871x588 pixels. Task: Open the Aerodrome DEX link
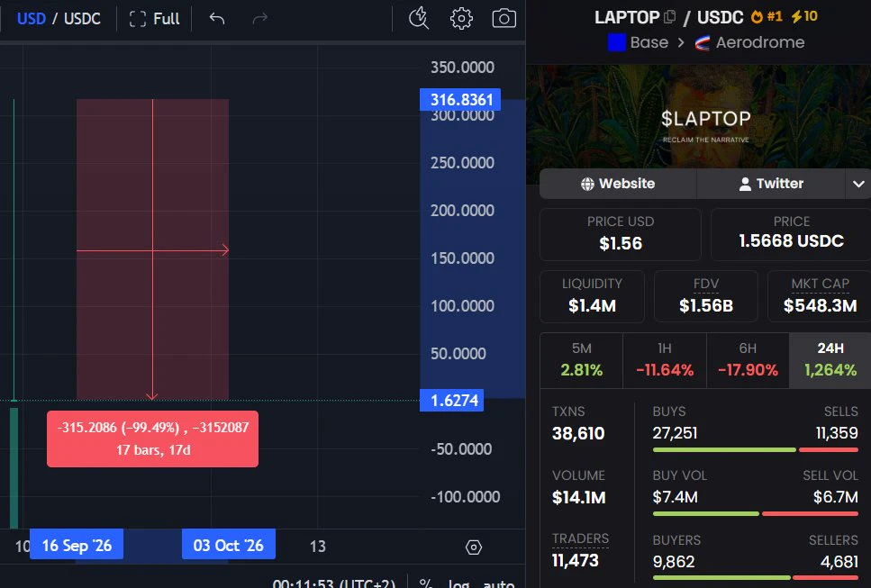(749, 42)
